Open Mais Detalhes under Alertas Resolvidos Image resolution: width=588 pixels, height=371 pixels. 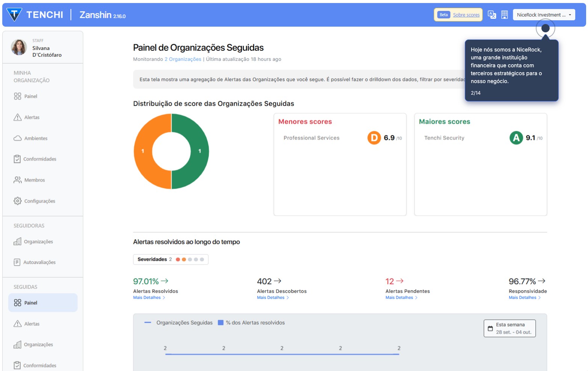tap(149, 298)
